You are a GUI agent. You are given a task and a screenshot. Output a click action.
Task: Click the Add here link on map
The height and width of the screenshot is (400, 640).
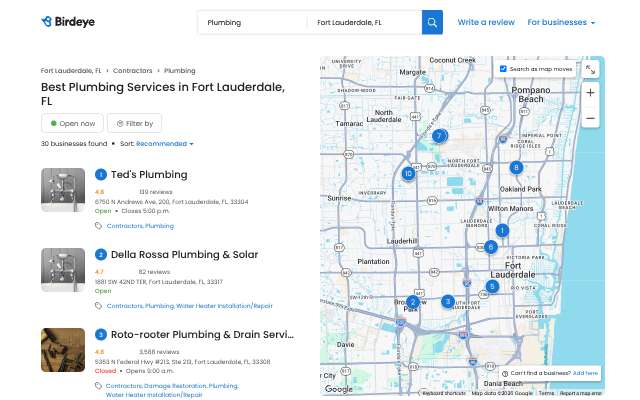(585, 373)
